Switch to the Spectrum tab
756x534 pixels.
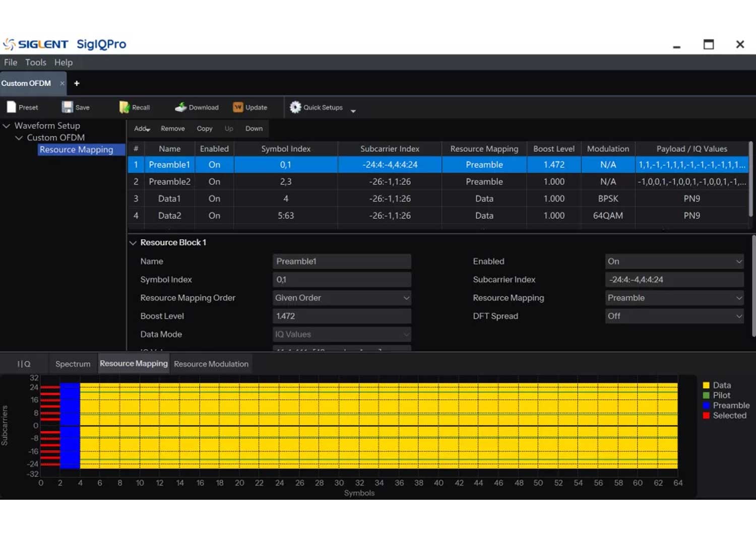pos(73,364)
